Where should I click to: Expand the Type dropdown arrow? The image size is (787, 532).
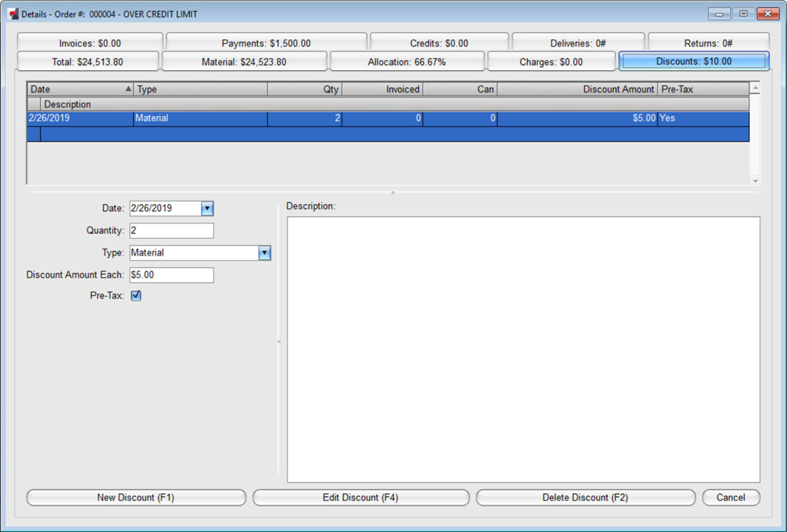pyautogui.click(x=264, y=253)
